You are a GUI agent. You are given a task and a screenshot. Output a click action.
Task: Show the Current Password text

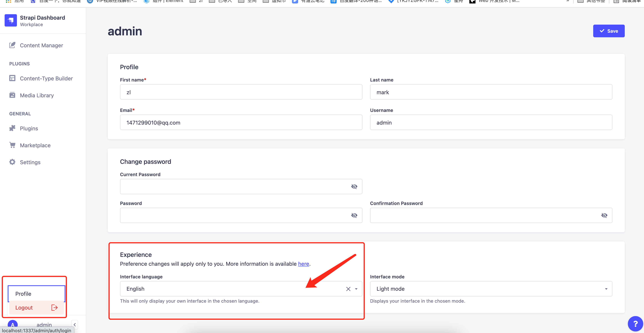coord(354,187)
